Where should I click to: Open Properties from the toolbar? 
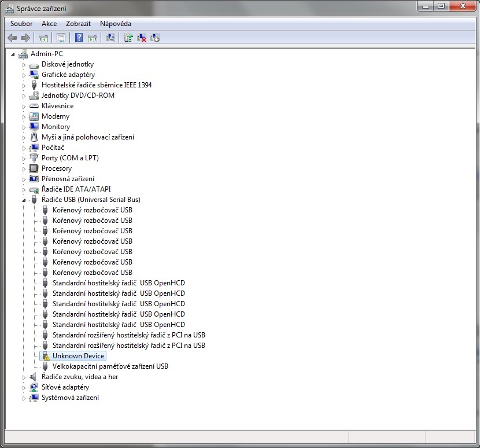coord(61,38)
